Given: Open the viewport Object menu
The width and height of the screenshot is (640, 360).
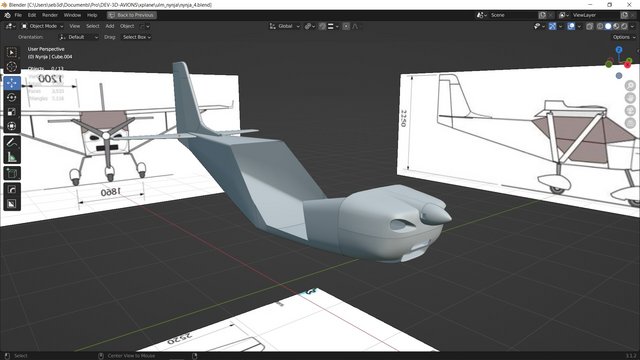Looking at the screenshot, I should pos(127,26).
